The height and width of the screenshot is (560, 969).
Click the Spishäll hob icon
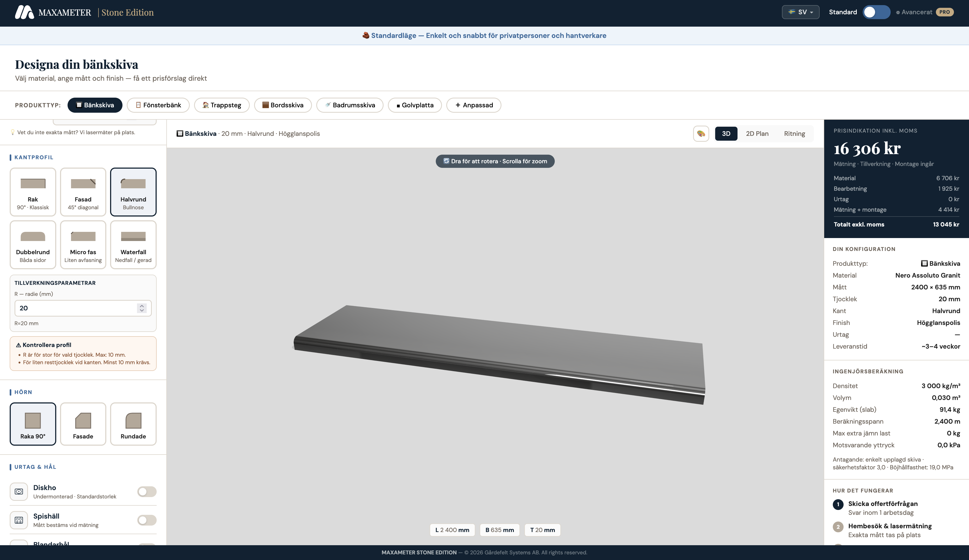tap(19, 520)
